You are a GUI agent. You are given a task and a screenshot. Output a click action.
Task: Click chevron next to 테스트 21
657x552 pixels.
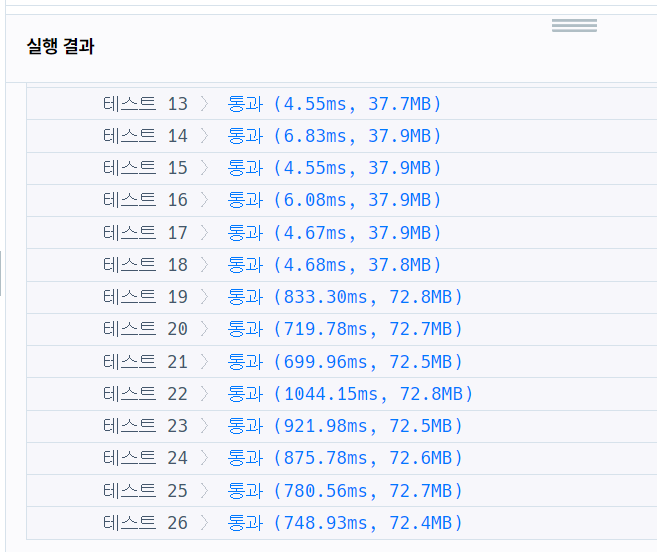[x=204, y=362]
